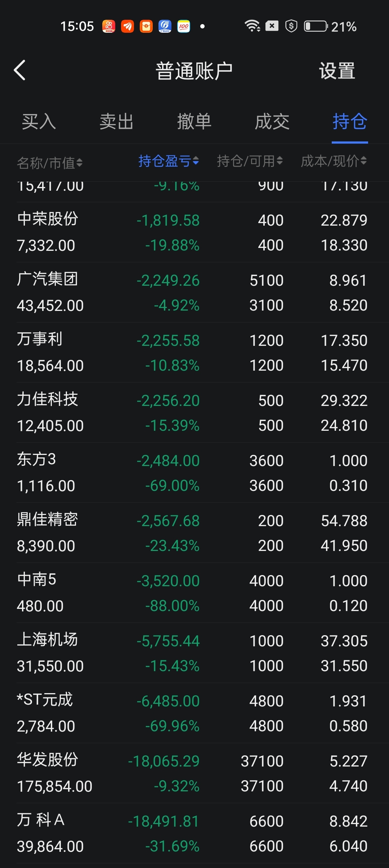
Task: Switch to the 买入 tab
Action: coord(39,122)
